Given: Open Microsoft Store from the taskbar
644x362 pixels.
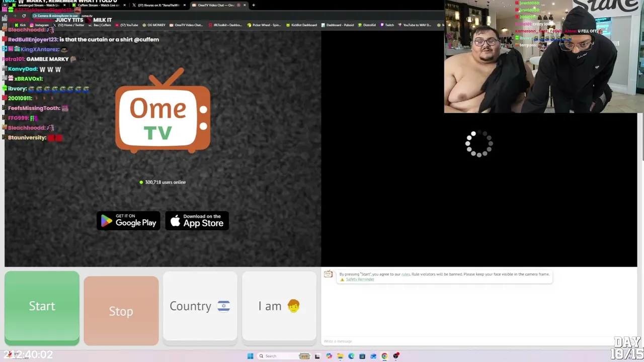Looking at the screenshot, I should [x=362, y=356].
